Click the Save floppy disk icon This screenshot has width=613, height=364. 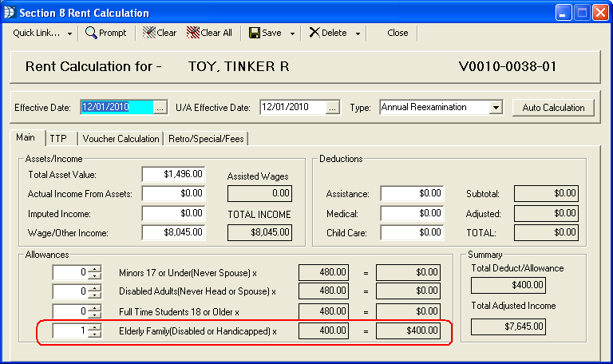[x=255, y=33]
